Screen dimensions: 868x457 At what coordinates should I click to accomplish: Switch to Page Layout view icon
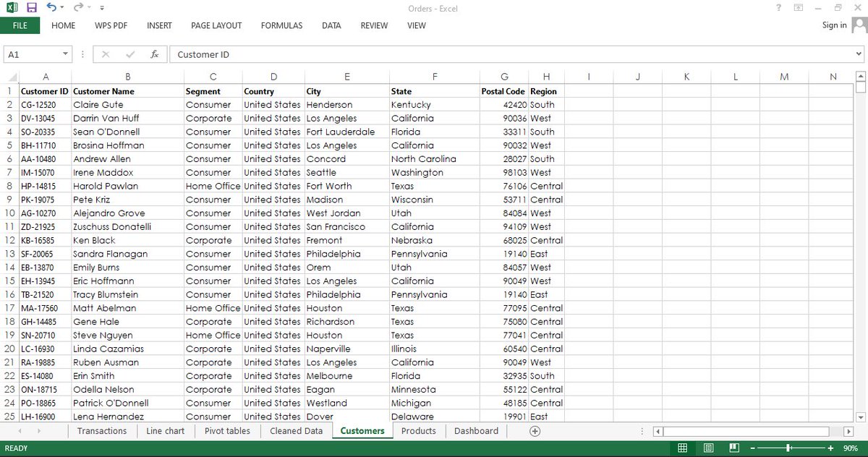pos(708,448)
